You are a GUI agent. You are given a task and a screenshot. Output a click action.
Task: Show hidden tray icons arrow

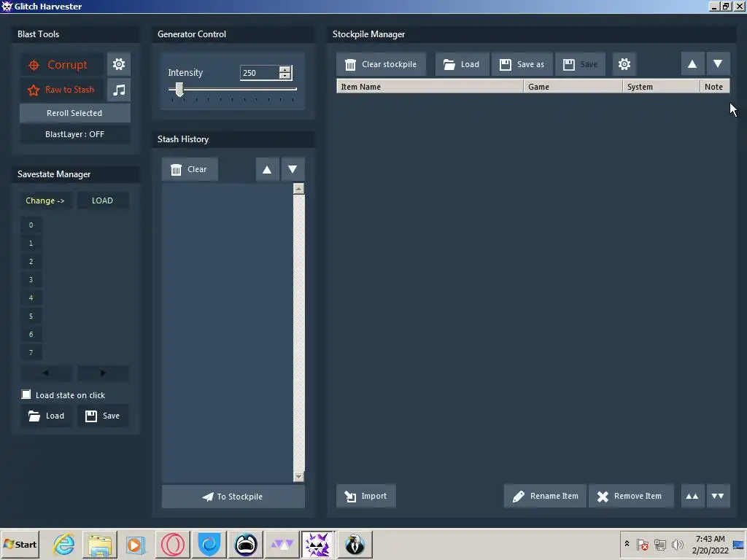click(x=627, y=544)
